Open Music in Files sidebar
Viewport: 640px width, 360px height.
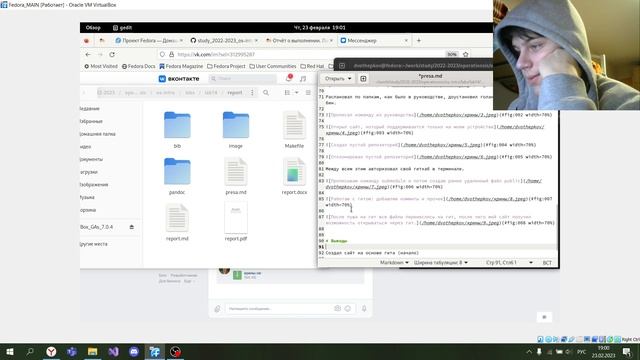click(x=87, y=197)
